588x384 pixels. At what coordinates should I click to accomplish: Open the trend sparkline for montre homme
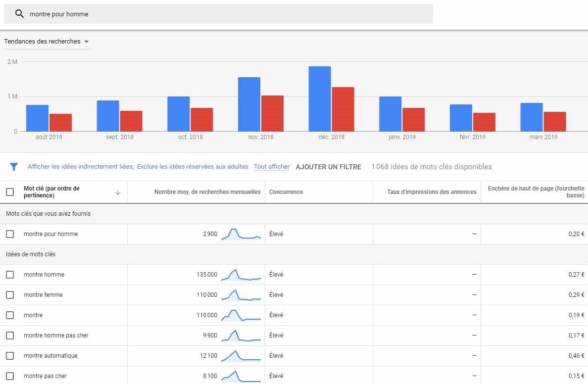pos(241,275)
